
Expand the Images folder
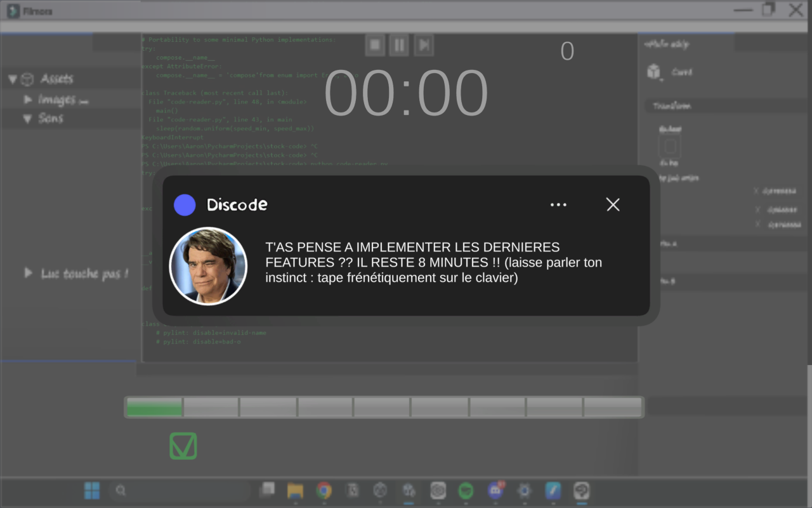[28, 100]
